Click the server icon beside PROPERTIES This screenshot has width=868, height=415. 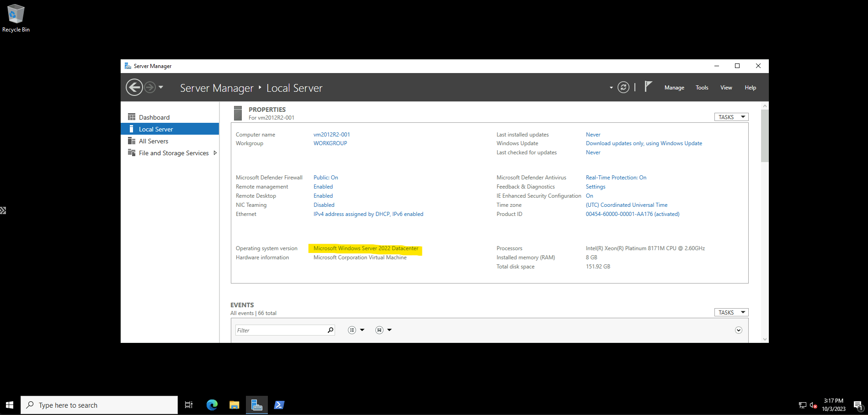pos(238,113)
